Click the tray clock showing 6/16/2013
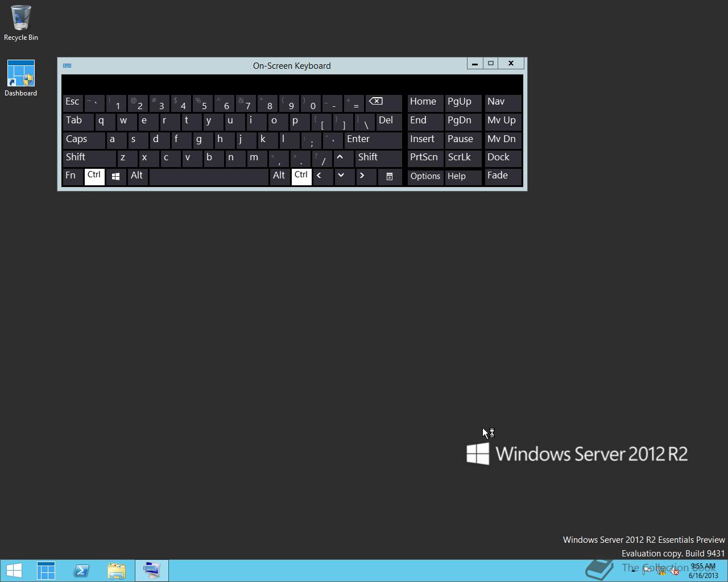Screen dimensions: 728x582 pos(704,571)
